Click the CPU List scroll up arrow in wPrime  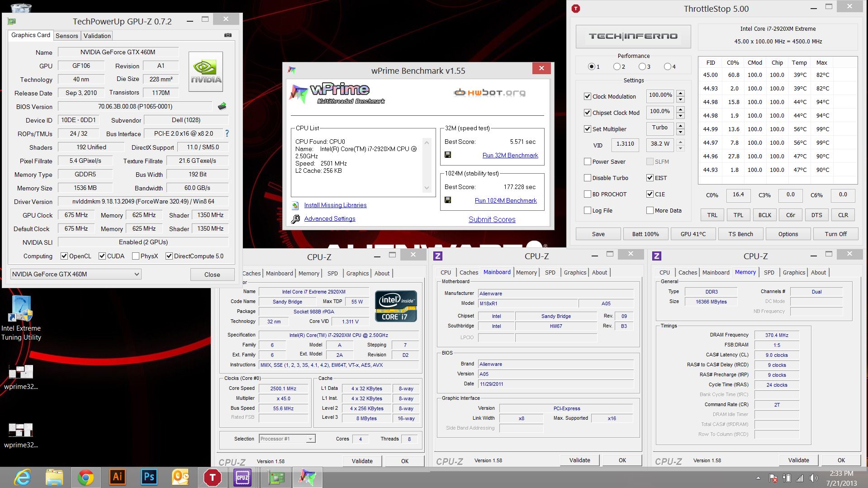tap(427, 142)
